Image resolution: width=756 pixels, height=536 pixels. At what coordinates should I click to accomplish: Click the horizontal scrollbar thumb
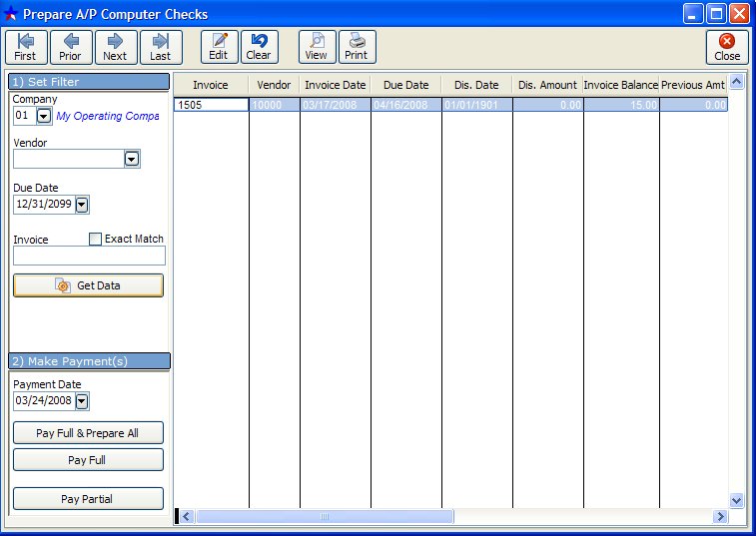coord(325,517)
